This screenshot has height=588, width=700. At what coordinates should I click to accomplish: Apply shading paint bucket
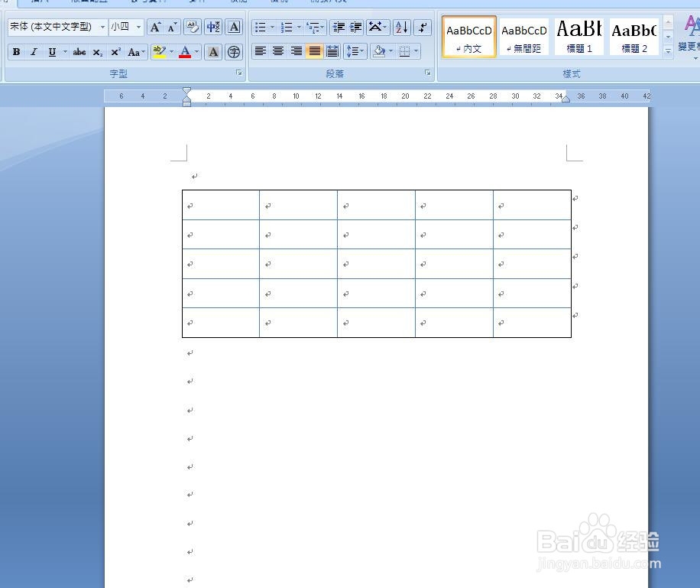pyautogui.click(x=379, y=51)
